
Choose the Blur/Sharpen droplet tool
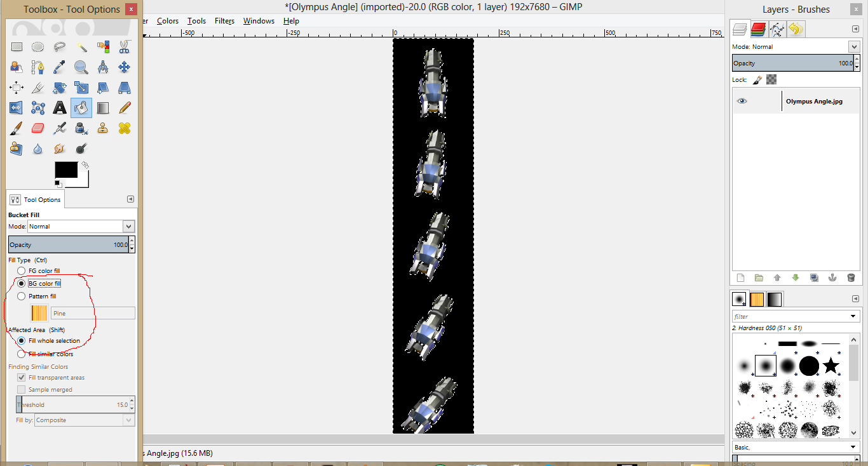(38, 149)
